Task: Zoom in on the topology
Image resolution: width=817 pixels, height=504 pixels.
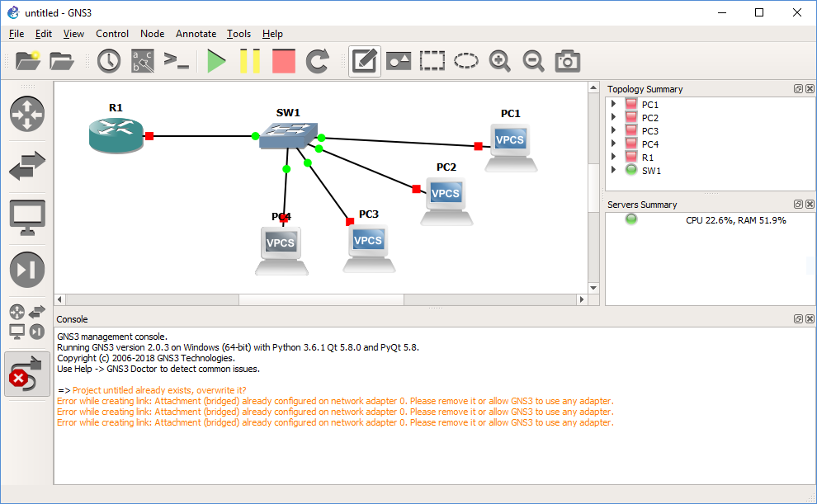Action: (x=499, y=61)
